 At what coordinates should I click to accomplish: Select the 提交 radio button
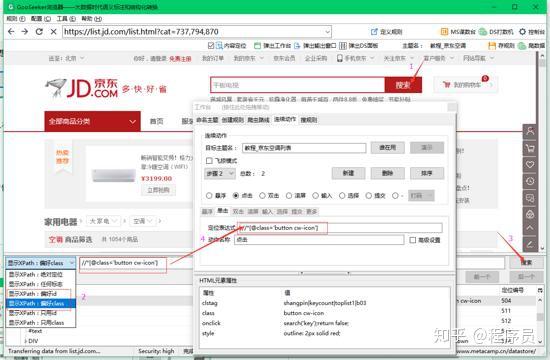(369, 195)
